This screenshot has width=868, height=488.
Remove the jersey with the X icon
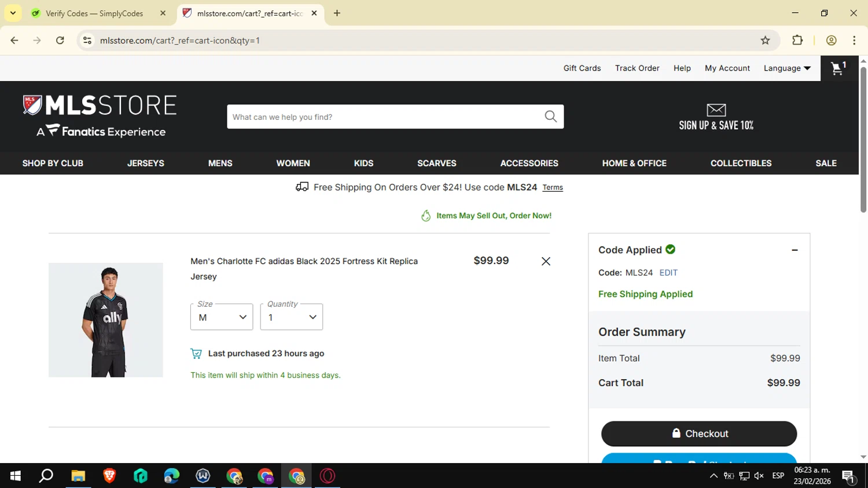pyautogui.click(x=546, y=262)
